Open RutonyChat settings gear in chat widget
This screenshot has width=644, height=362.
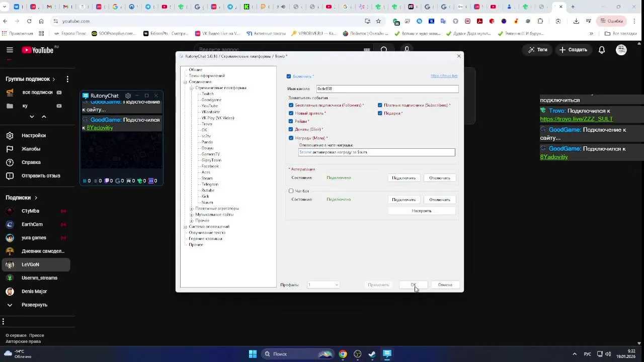[128, 96]
